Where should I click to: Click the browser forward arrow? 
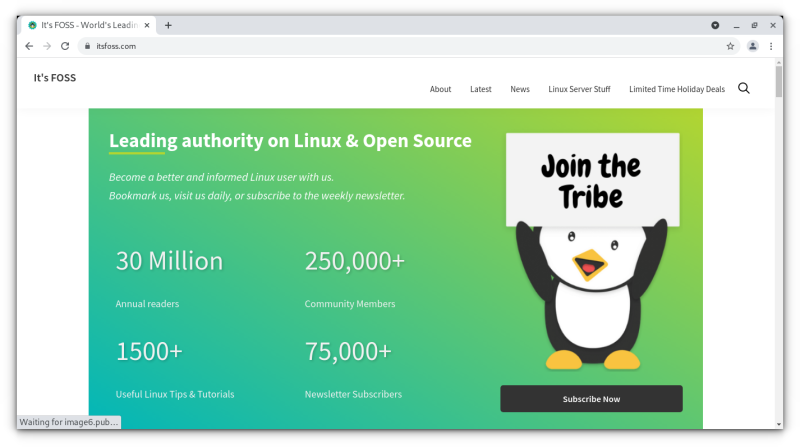[47, 46]
